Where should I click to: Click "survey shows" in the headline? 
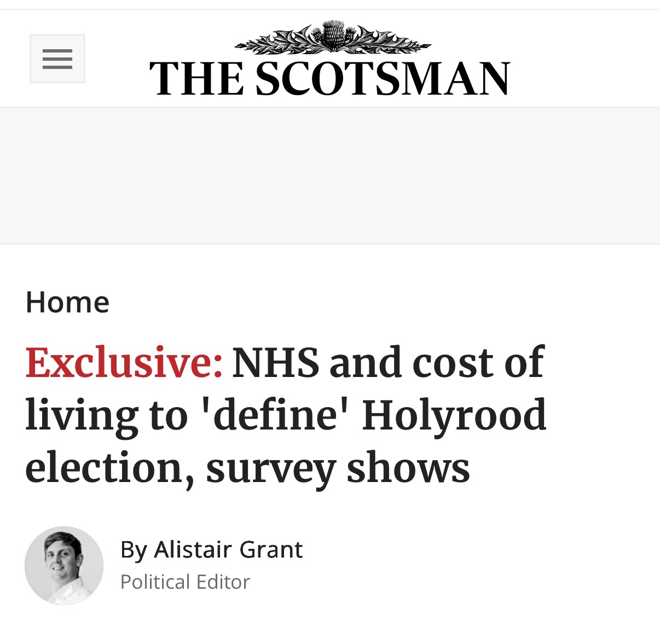(x=338, y=468)
